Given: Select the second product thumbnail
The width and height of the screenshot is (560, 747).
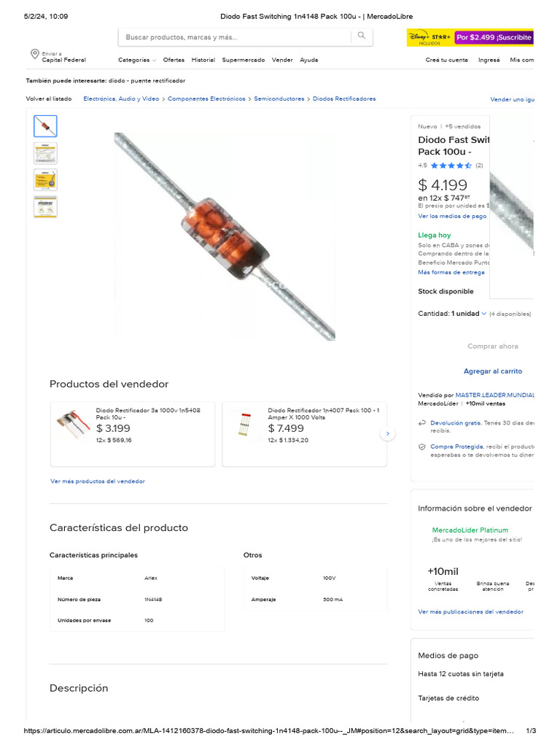Looking at the screenshot, I should (45, 153).
